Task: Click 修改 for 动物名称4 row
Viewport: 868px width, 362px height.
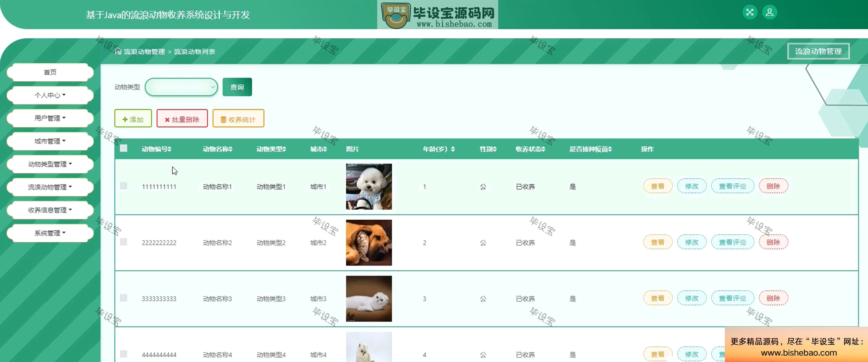Action: (692, 354)
